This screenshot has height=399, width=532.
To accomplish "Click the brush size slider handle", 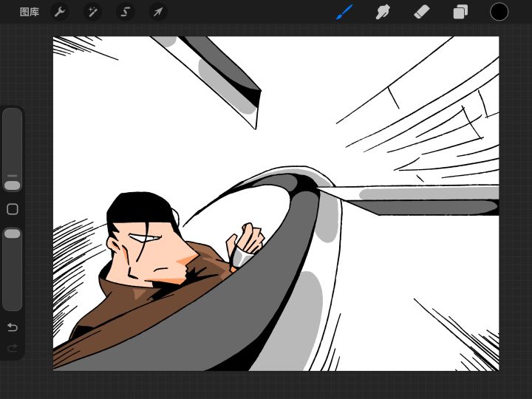I will [x=13, y=185].
